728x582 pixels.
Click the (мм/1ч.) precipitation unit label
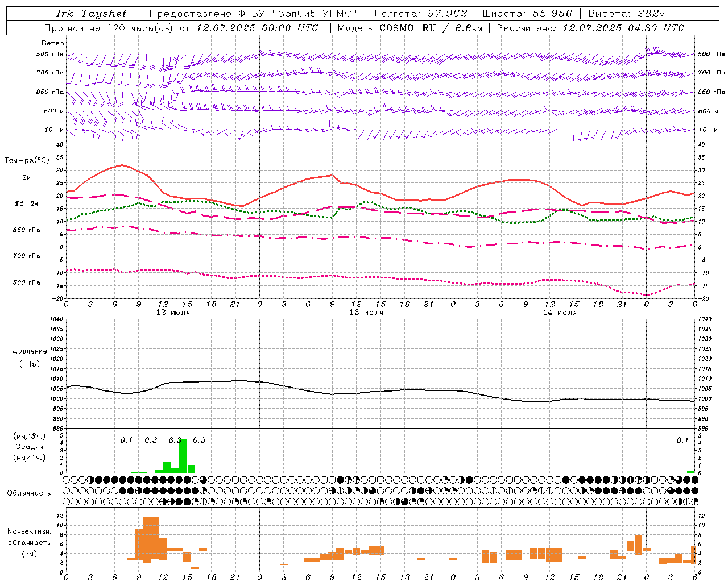29,458
